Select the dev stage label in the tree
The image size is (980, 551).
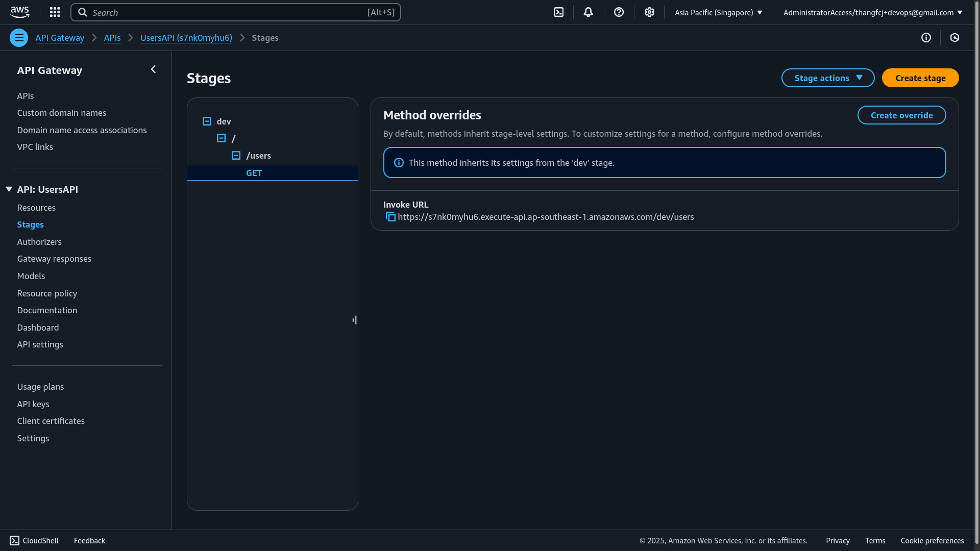224,121
